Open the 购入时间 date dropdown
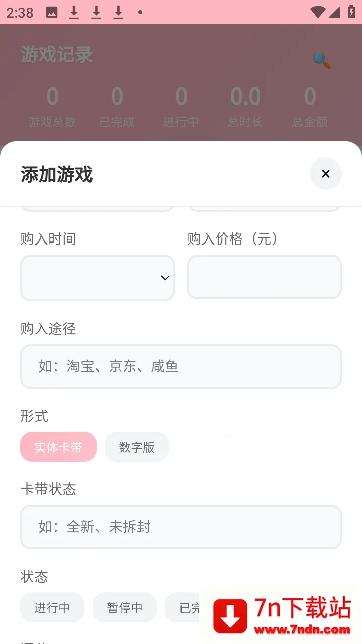 click(98, 278)
